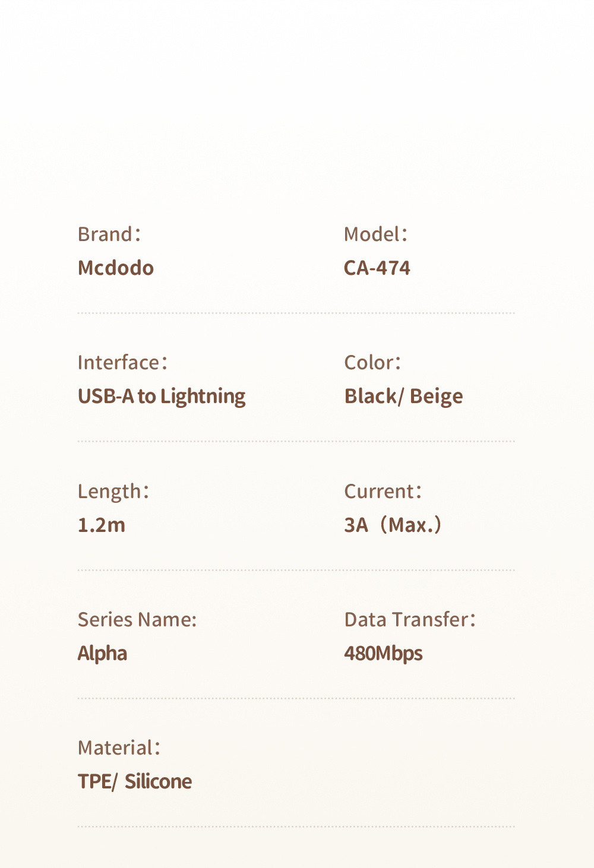The image size is (594, 868).
Task: Select the Black/ Beige color value
Action: 403,396
